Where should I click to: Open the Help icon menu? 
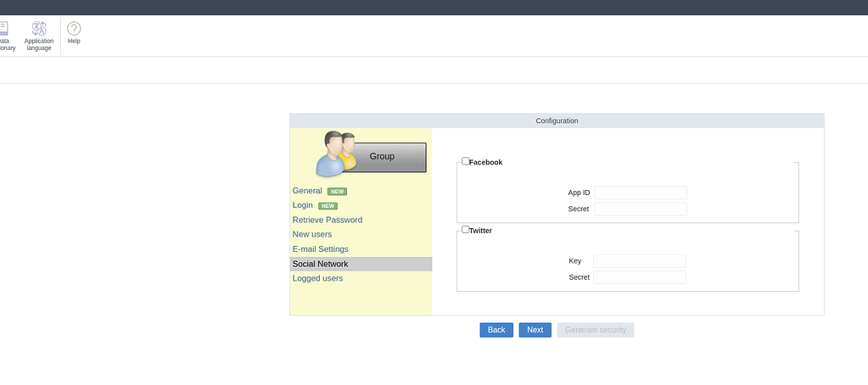(74, 33)
